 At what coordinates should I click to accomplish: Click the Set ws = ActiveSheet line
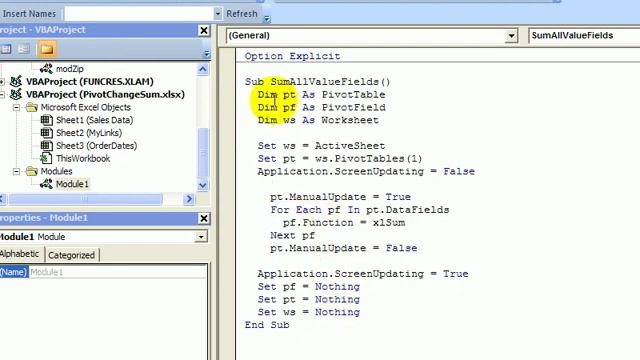[321, 146]
